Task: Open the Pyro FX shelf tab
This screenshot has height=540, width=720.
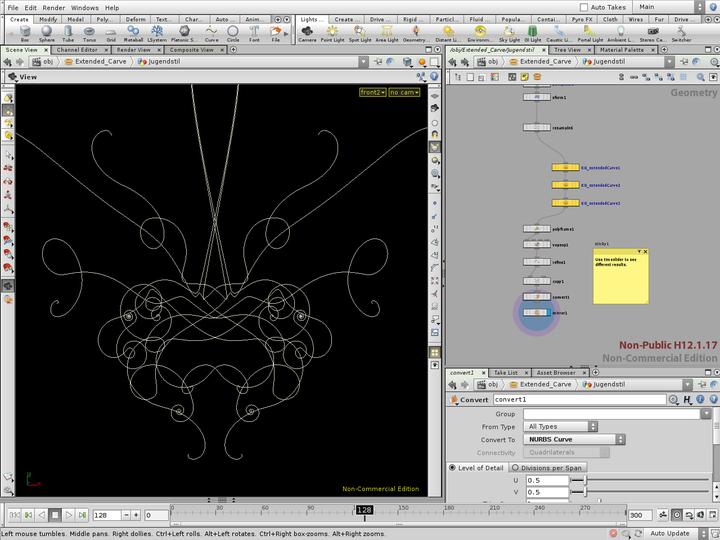Action: point(582,19)
